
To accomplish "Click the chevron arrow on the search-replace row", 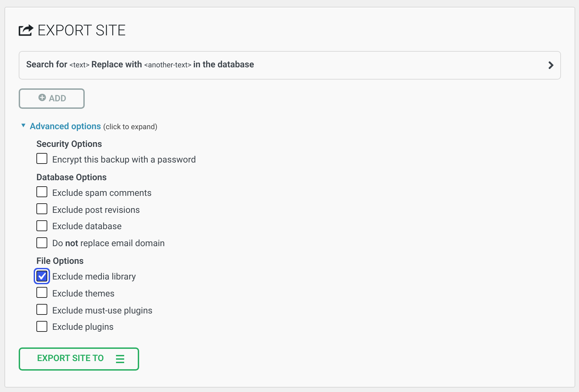I will pos(551,65).
